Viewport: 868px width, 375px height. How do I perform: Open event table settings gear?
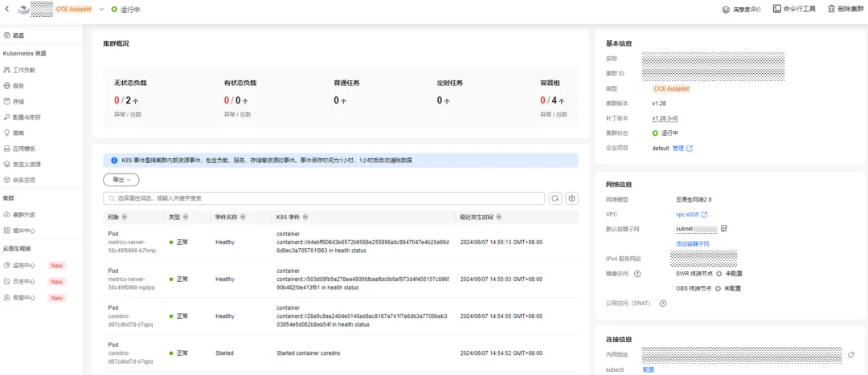(x=572, y=198)
